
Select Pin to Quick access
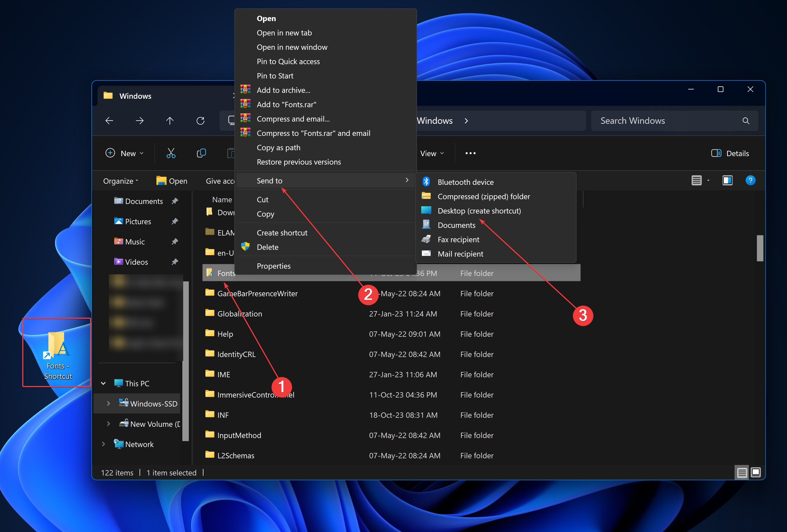tap(326, 62)
